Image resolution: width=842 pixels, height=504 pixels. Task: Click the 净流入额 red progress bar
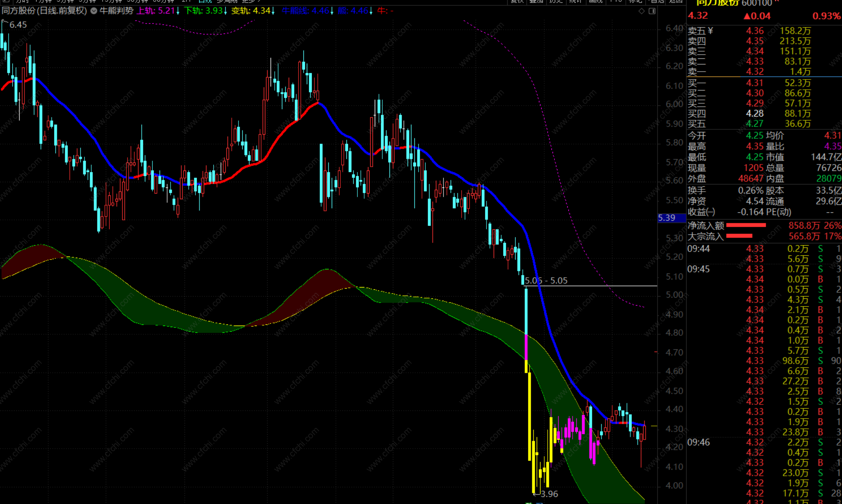[x=746, y=225]
